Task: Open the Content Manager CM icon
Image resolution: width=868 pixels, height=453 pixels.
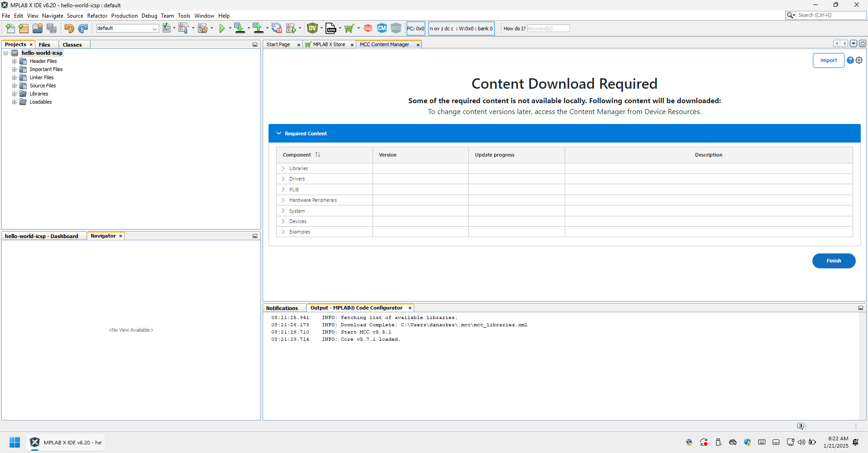Action: pos(382,28)
